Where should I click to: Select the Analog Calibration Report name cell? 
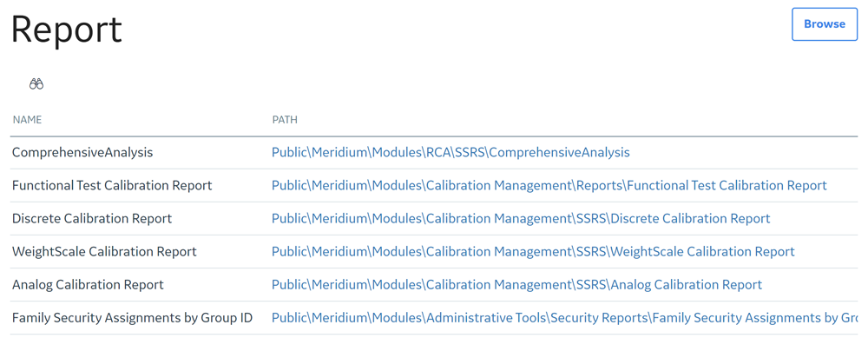[88, 285]
